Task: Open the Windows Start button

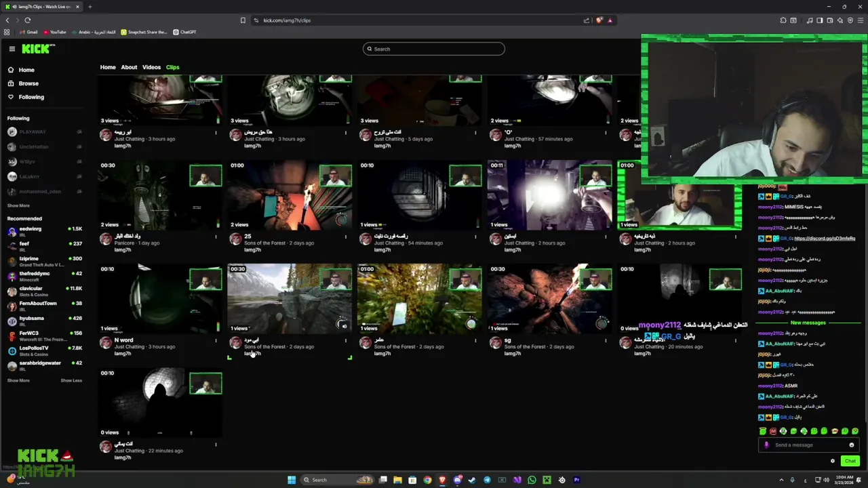Action: click(292, 480)
